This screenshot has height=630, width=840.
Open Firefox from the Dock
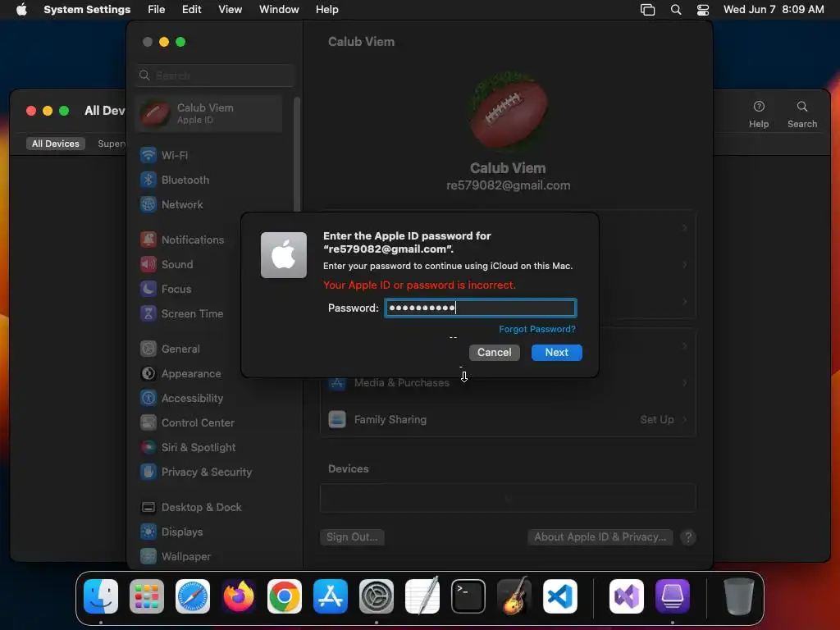(239, 596)
